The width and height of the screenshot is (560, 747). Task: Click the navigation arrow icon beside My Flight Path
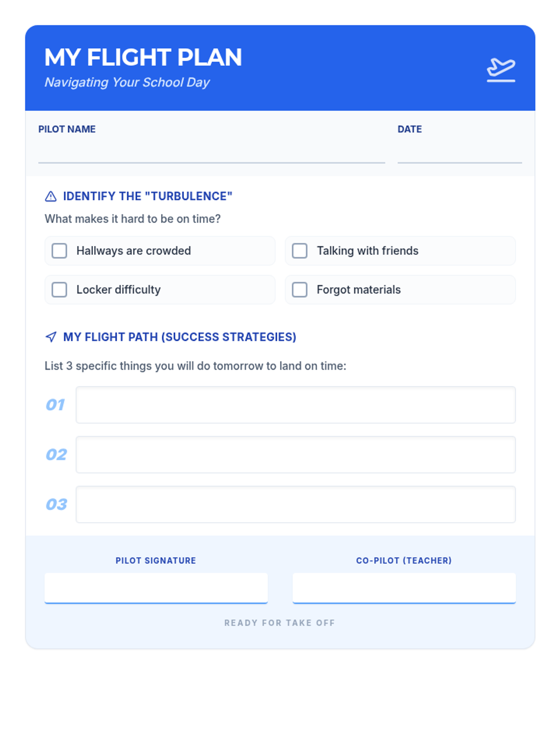click(51, 337)
